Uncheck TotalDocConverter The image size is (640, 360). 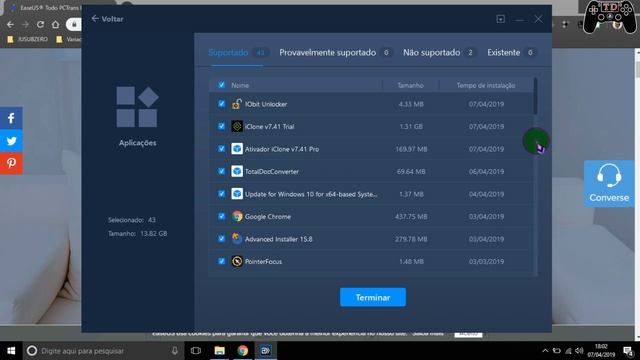(221, 171)
